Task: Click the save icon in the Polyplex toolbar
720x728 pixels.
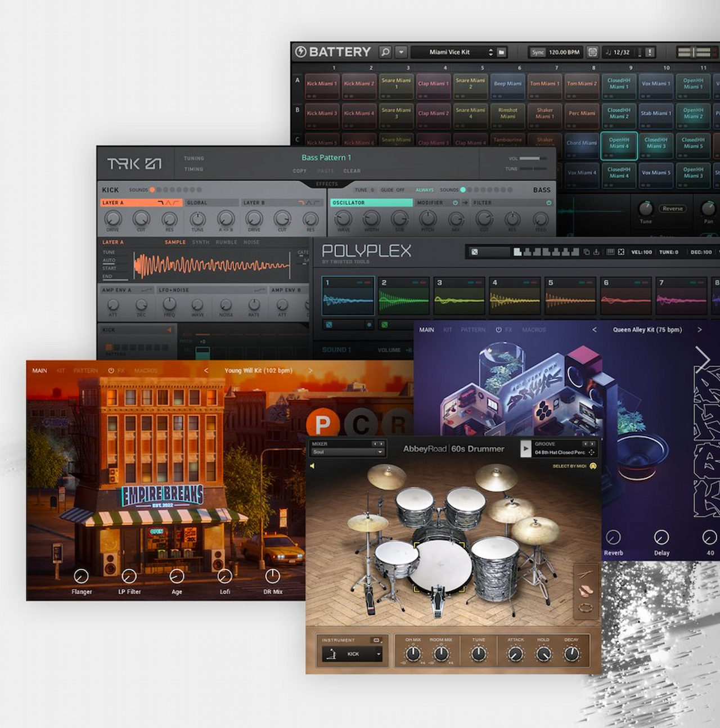Action: [596, 252]
